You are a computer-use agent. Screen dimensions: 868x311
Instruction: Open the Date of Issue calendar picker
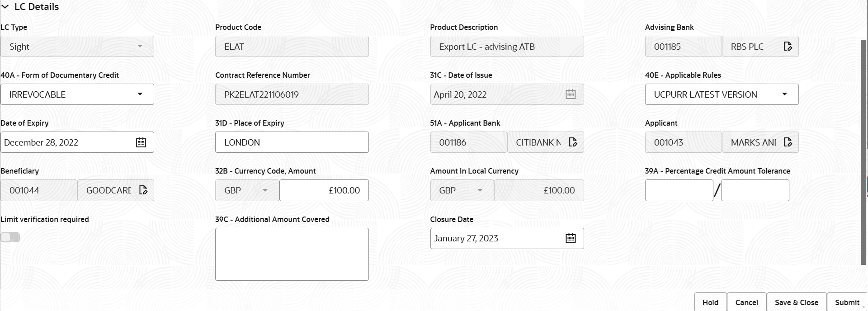pos(570,94)
